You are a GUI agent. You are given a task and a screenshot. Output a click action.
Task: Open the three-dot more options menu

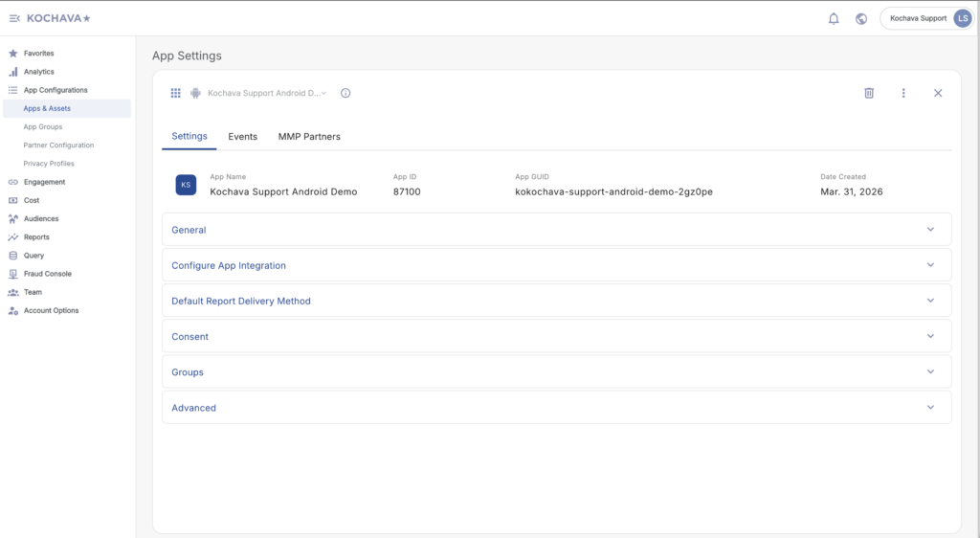point(903,93)
